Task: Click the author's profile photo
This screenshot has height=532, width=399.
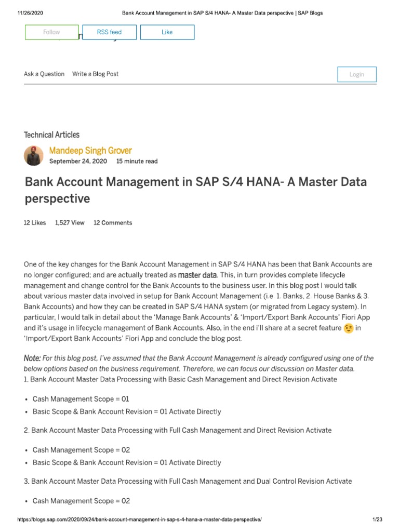Action: click(x=34, y=155)
